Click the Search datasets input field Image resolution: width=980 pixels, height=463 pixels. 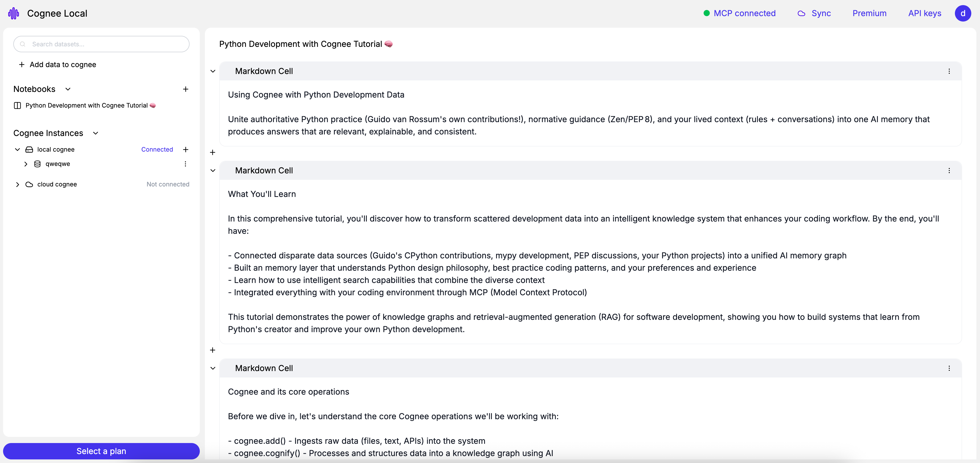101,44
